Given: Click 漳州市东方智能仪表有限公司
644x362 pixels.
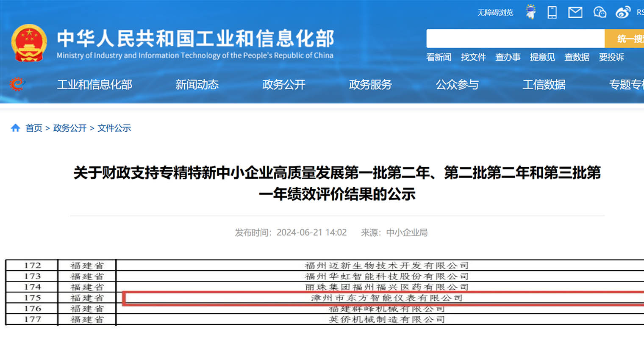Looking at the screenshot, I should point(387,298).
